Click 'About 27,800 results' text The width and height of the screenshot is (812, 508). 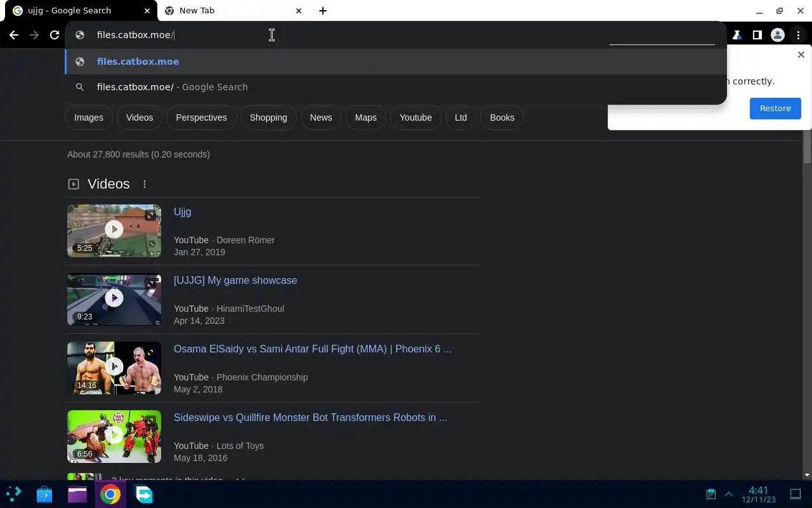pyautogui.click(x=138, y=154)
